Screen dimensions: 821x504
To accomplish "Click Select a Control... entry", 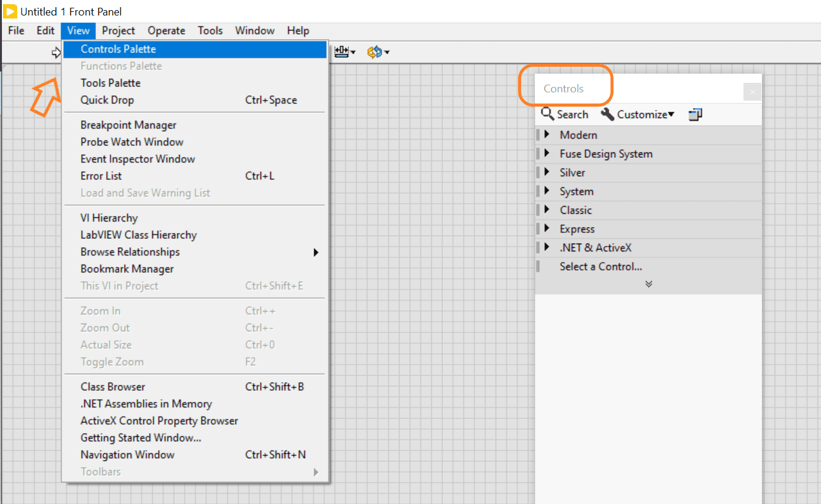I will point(600,267).
